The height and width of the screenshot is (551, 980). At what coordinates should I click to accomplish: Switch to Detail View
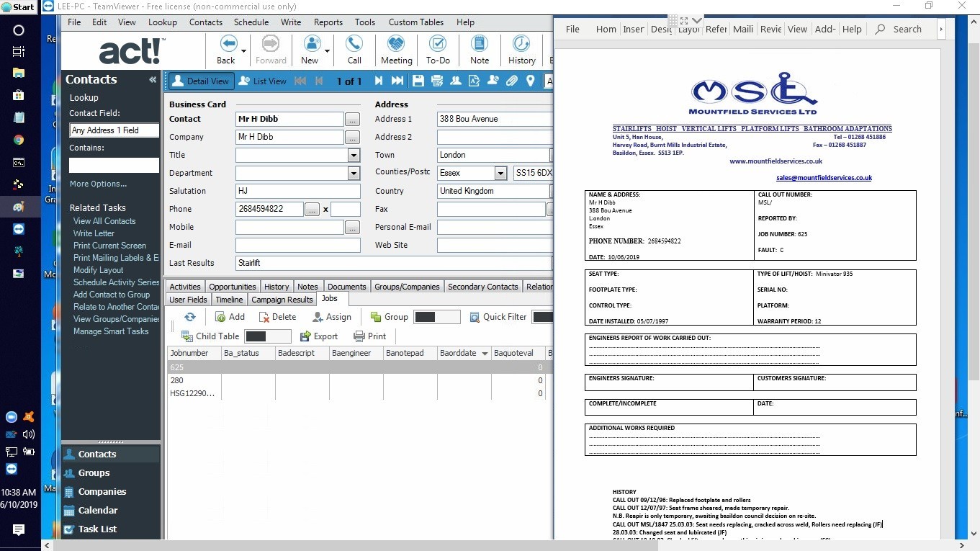pyautogui.click(x=200, y=81)
